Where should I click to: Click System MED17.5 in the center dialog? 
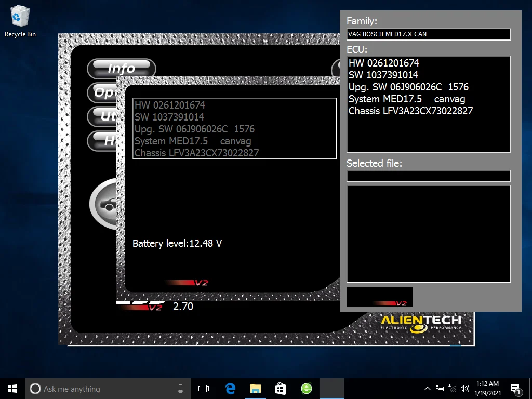(193, 141)
